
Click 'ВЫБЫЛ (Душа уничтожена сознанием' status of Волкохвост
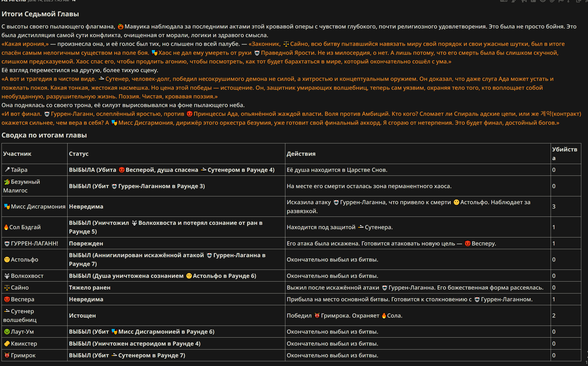tap(162, 276)
